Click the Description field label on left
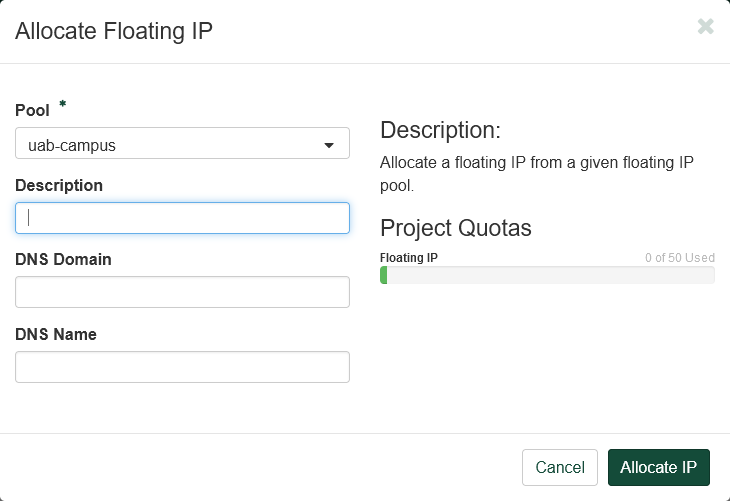Viewport: 730px width, 501px height. click(x=59, y=185)
